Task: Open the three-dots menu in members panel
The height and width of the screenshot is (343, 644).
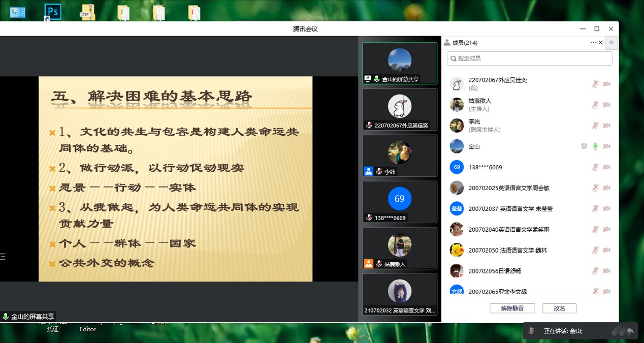Action: click(593, 43)
